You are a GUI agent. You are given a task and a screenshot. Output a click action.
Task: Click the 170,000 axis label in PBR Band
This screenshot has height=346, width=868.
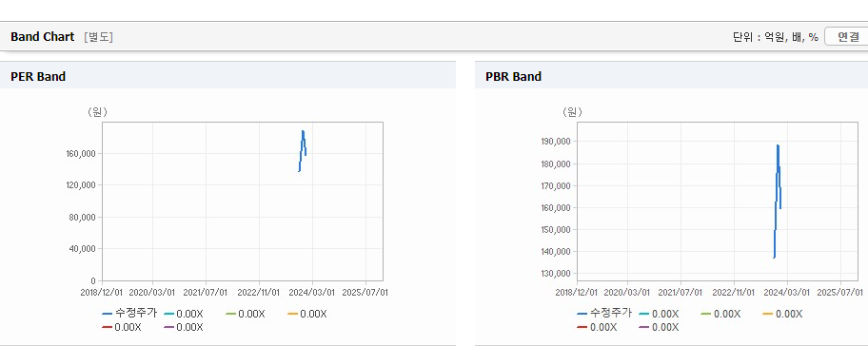point(557,185)
